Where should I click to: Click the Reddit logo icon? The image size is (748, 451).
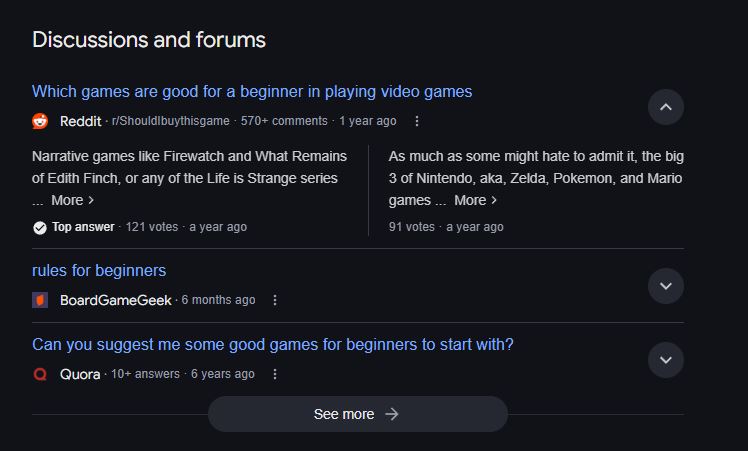point(40,121)
